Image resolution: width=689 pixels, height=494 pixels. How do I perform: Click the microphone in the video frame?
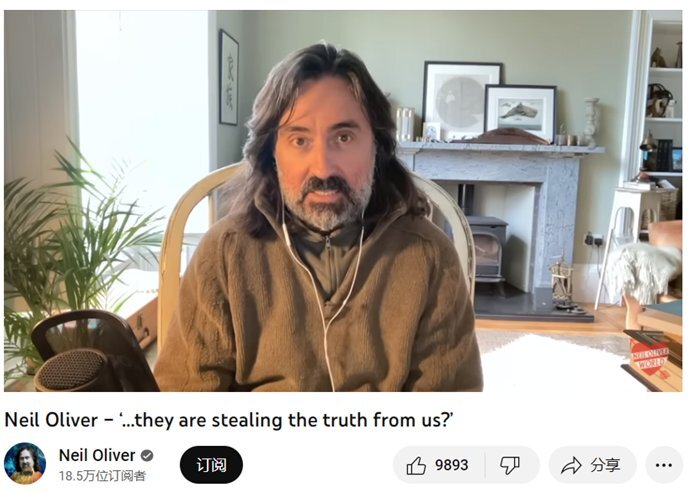click(x=88, y=352)
